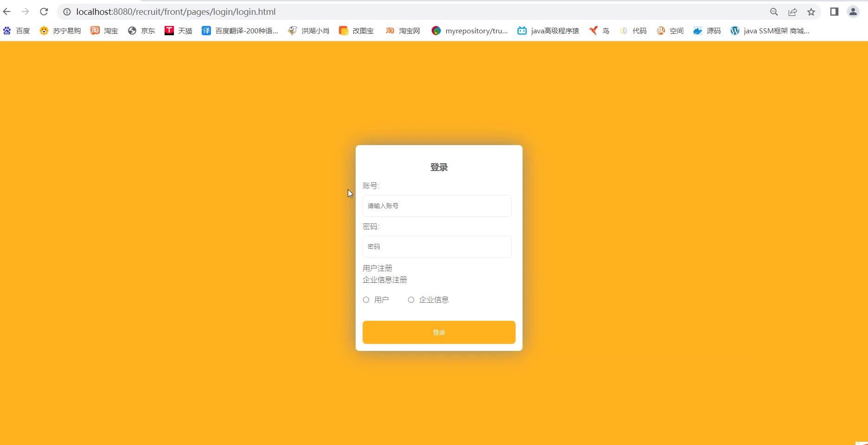The width and height of the screenshot is (868, 445).
Task: Open the 洪湖小肖 bookmark
Action: (309, 31)
